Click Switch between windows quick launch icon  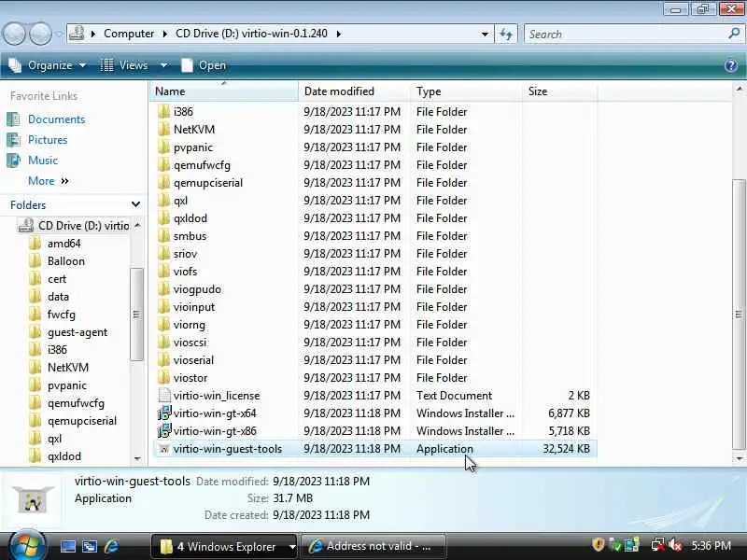[90, 546]
